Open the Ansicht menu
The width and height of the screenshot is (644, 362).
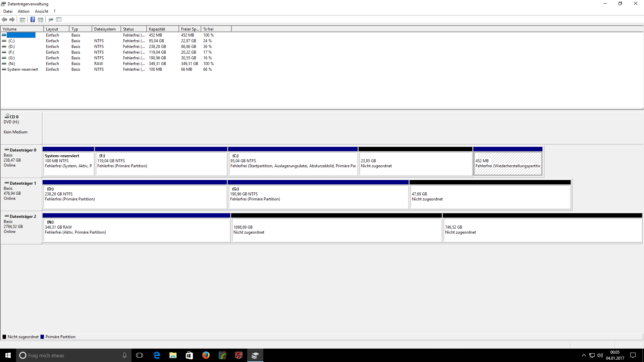coord(42,11)
